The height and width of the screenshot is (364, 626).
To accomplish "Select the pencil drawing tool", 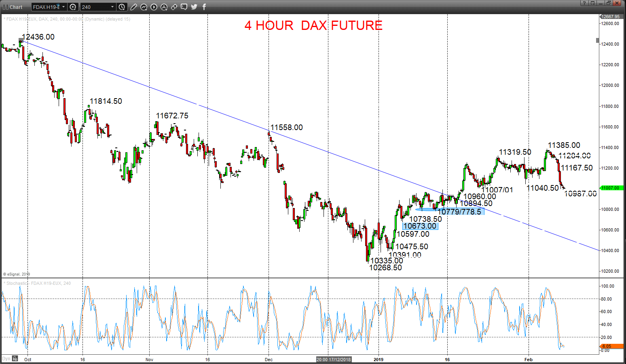I will pos(133,7).
